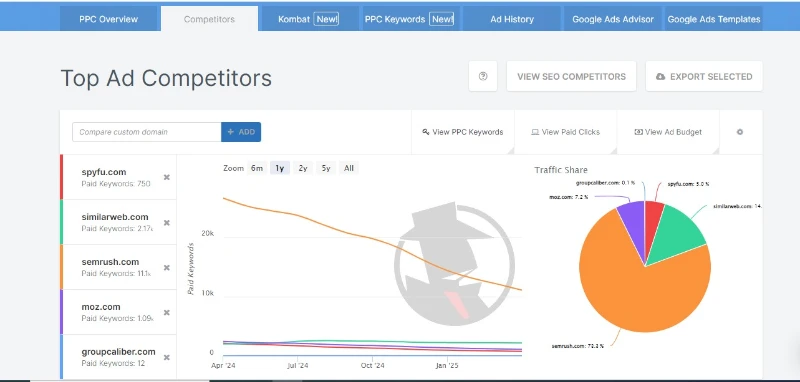The width and height of the screenshot is (800, 382).
Task: Go to the Ad History tab
Action: [512, 19]
